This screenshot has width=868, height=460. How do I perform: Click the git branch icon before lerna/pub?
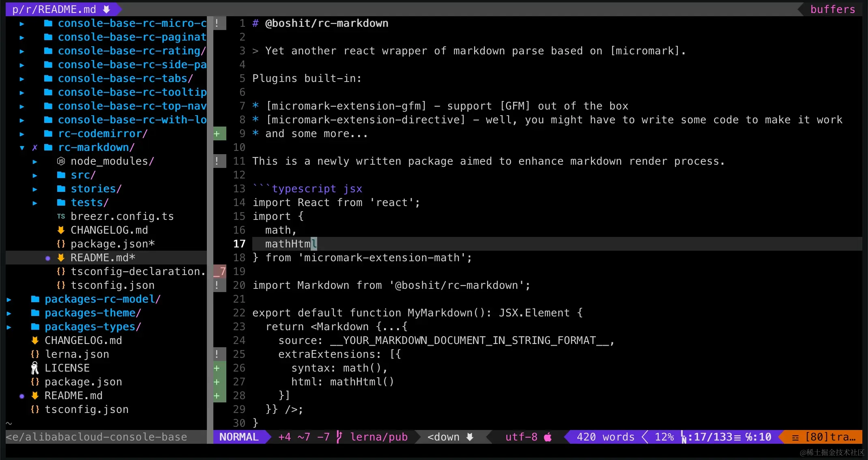[339, 437]
